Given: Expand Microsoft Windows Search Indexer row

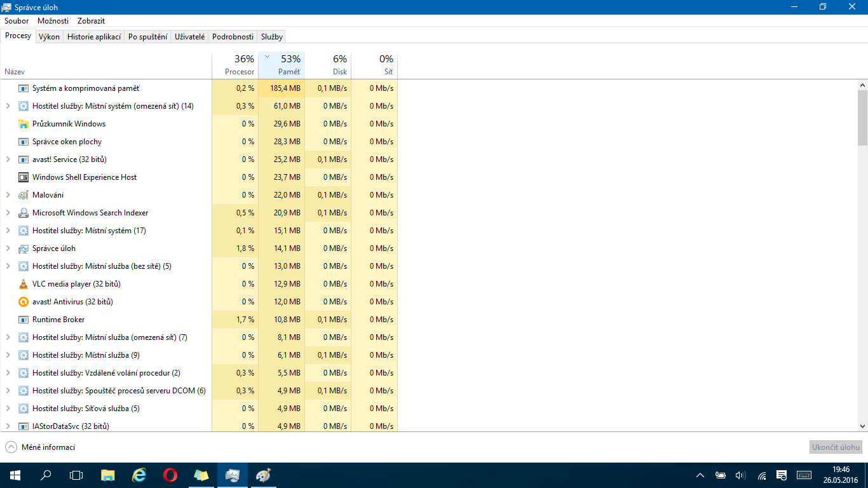Looking at the screenshot, I should [x=8, y=213].
